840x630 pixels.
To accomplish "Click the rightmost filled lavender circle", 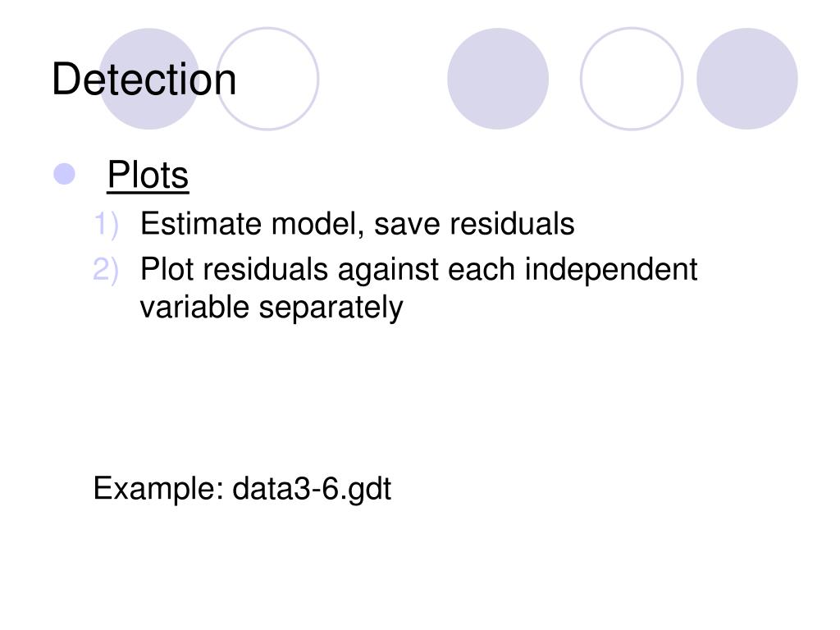I will click(747, 79).
